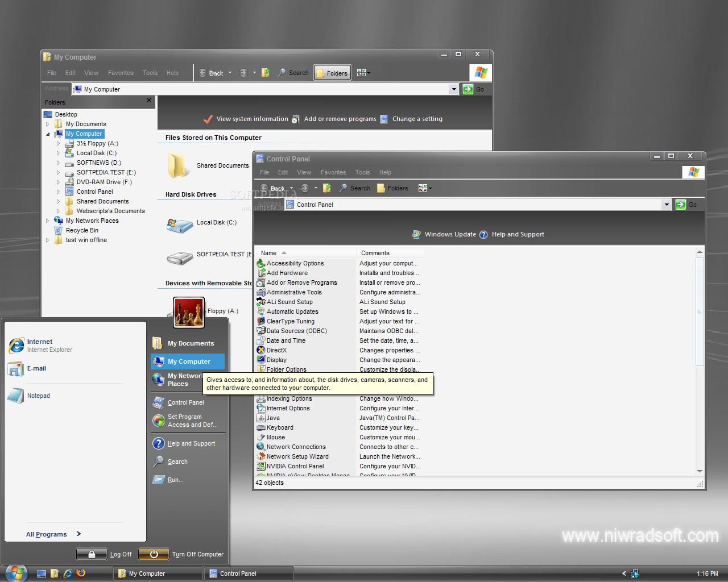Open the Run... dialog

point(168,480)
